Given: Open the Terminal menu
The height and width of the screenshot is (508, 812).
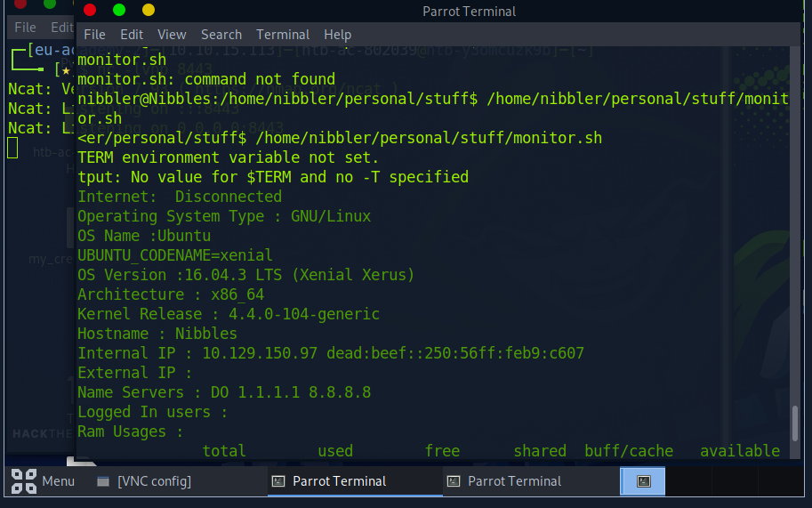Looking at the screenshot, I should (283, 35).
